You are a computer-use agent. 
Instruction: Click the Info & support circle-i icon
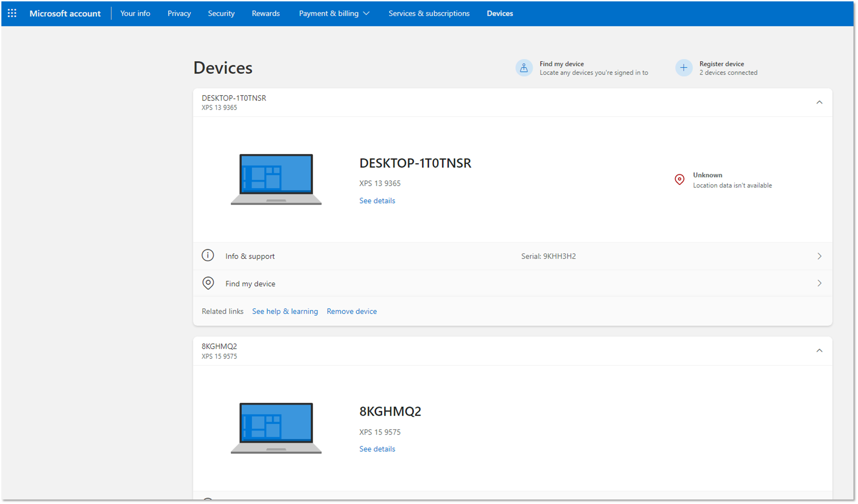click(x=208, y=256)
